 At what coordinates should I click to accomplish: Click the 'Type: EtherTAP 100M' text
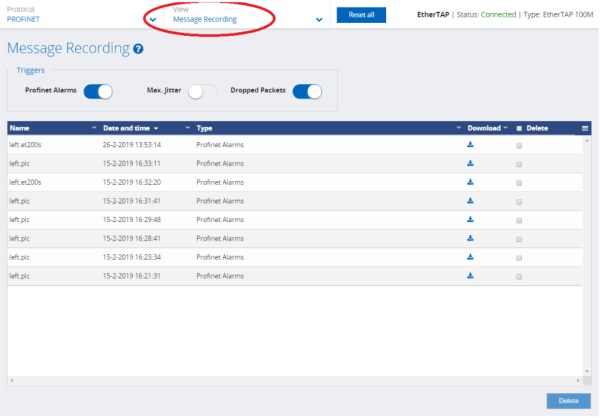point(559,15)
